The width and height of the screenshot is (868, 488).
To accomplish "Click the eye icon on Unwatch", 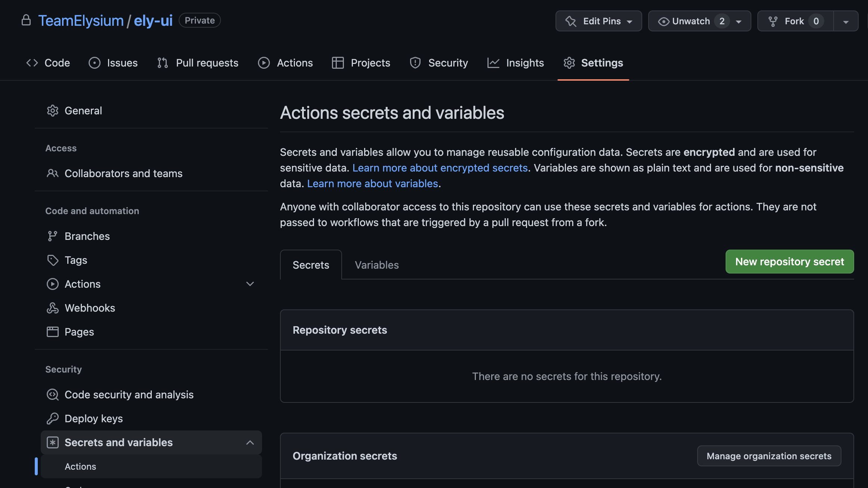I will (x=664, y=22).
